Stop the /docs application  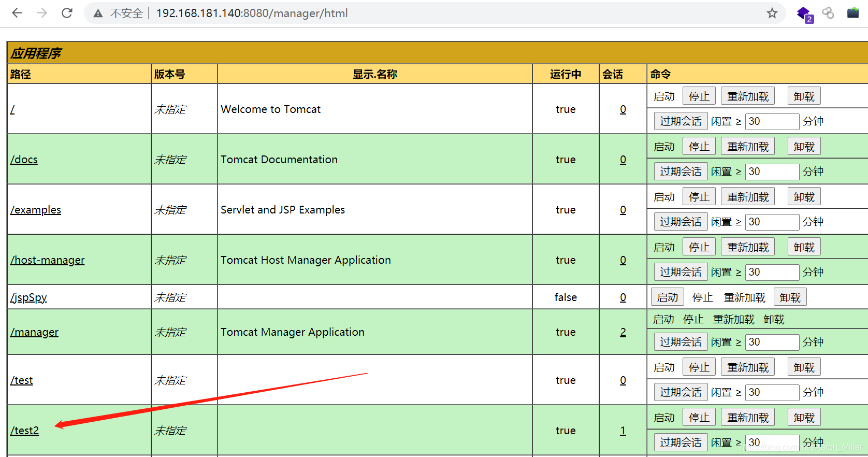click(699, 147)
